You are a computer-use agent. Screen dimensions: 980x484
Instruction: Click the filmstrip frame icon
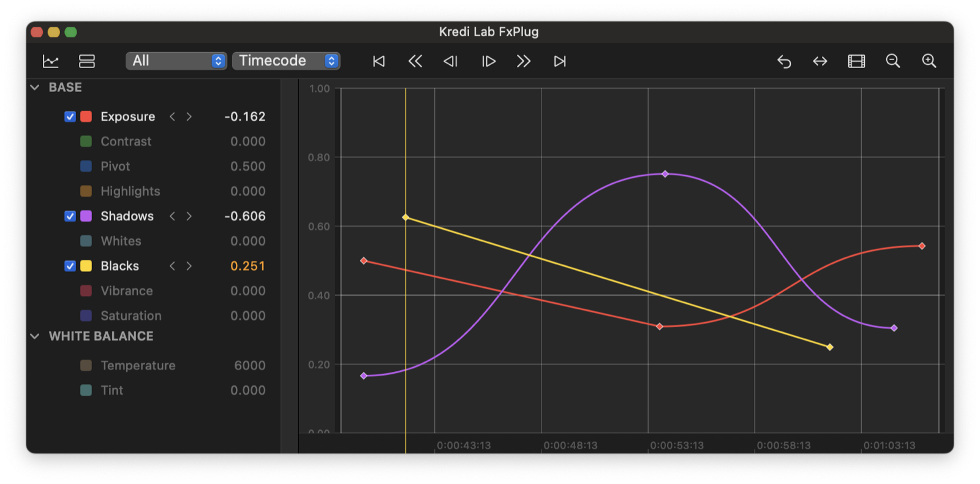(x=856, y=61)
